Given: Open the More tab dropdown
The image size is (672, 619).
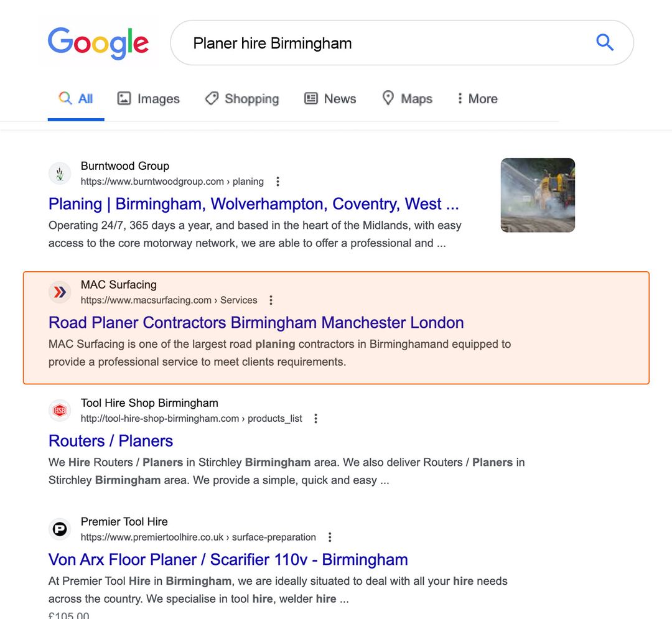Looking at the screenshot, I should pos(476,98).
